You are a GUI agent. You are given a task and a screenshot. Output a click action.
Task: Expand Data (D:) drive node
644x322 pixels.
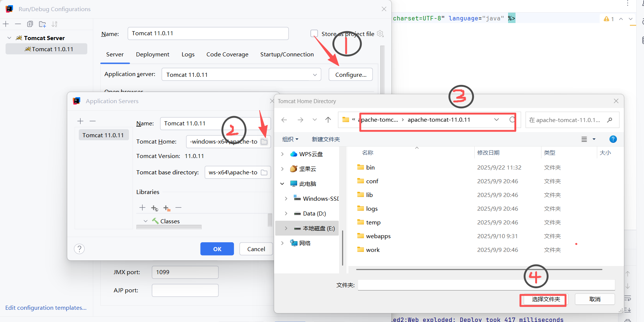click(286, 213)
